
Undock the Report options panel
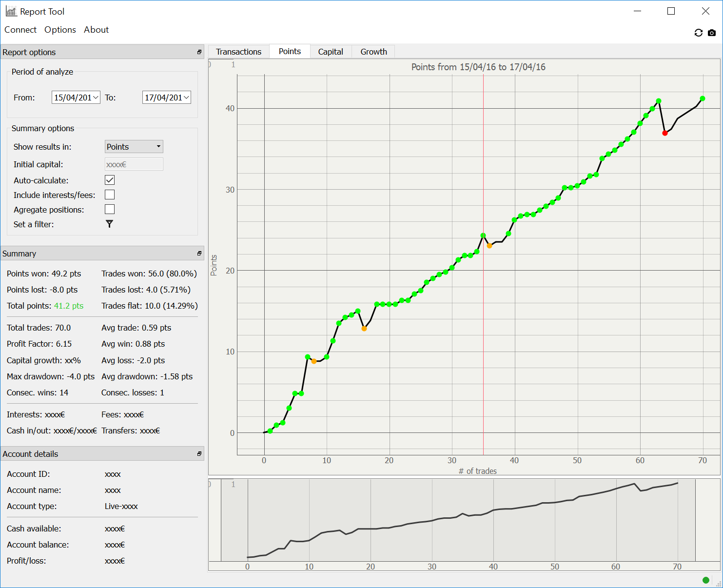point(199,52)
